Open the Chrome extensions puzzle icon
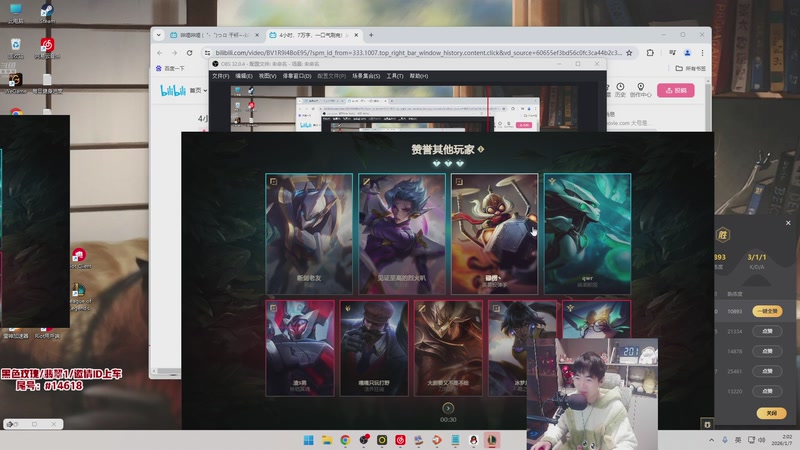 coord(650,53)
